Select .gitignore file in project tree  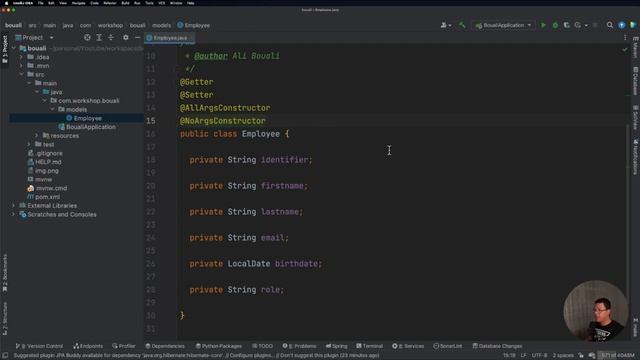[x=45, y=153]
